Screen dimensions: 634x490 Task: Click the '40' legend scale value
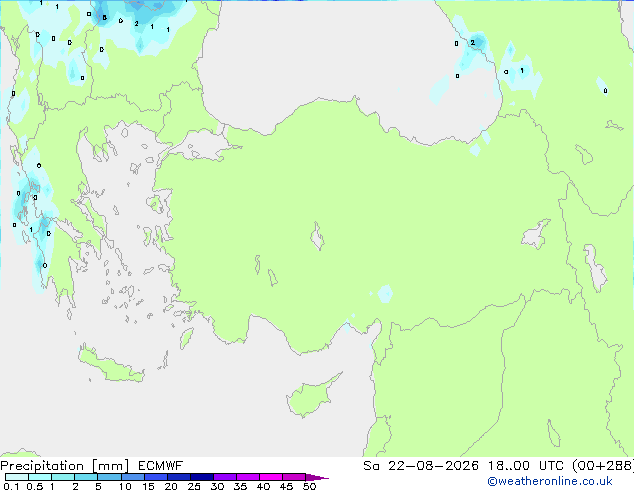pyautogui.click(x=264, y=486)
